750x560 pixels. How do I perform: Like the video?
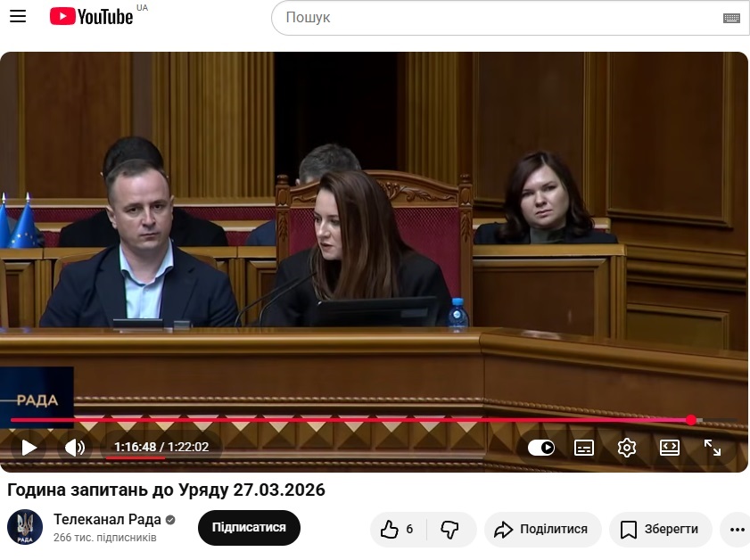(398, 529)
